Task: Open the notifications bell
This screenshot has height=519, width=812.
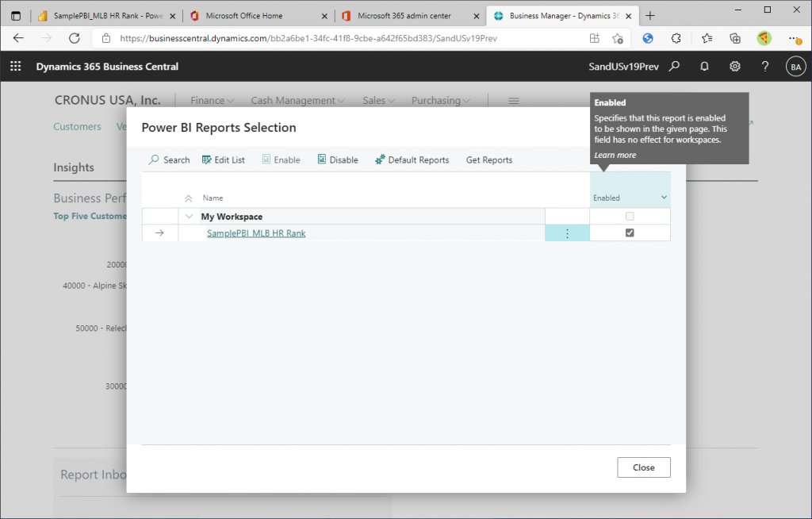Action: click(704, 67)
